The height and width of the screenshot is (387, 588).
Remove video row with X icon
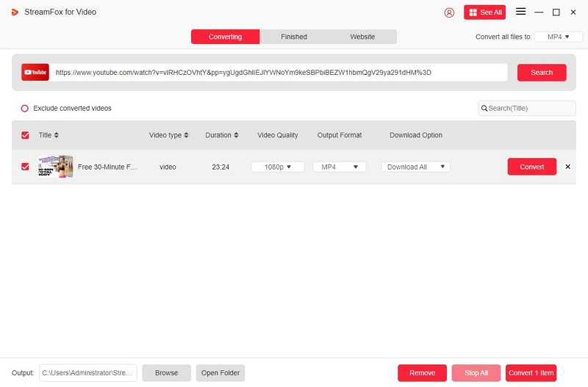(567, 167)
